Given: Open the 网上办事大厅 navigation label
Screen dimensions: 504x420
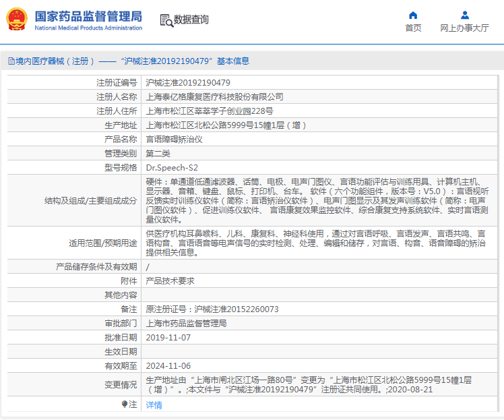Looking at the screenshot, I should click(464, 28).
